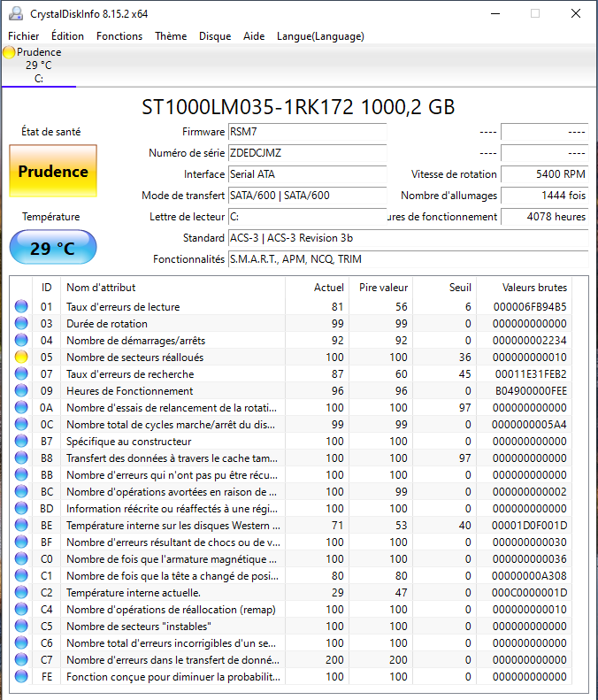This screenshot has height=700, width=598.
Task: Click the Firmware field showing RSM7
Action: point(307,132)
